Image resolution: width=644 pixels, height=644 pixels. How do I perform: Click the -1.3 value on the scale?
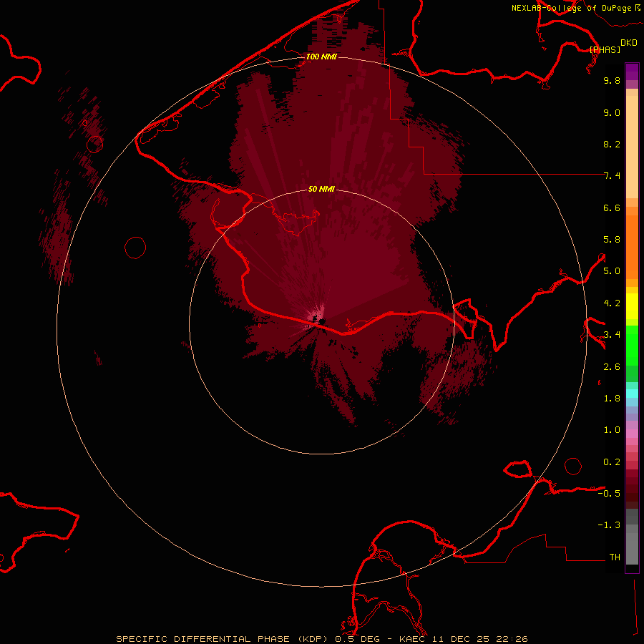(x=609, y=525)
